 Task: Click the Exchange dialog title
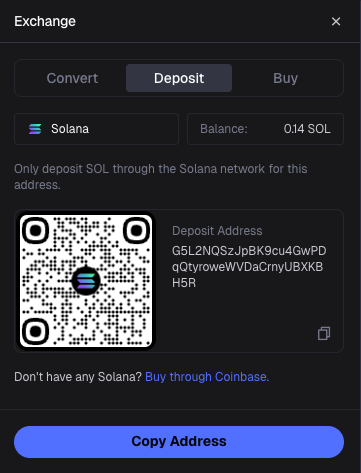coord(45,21)
